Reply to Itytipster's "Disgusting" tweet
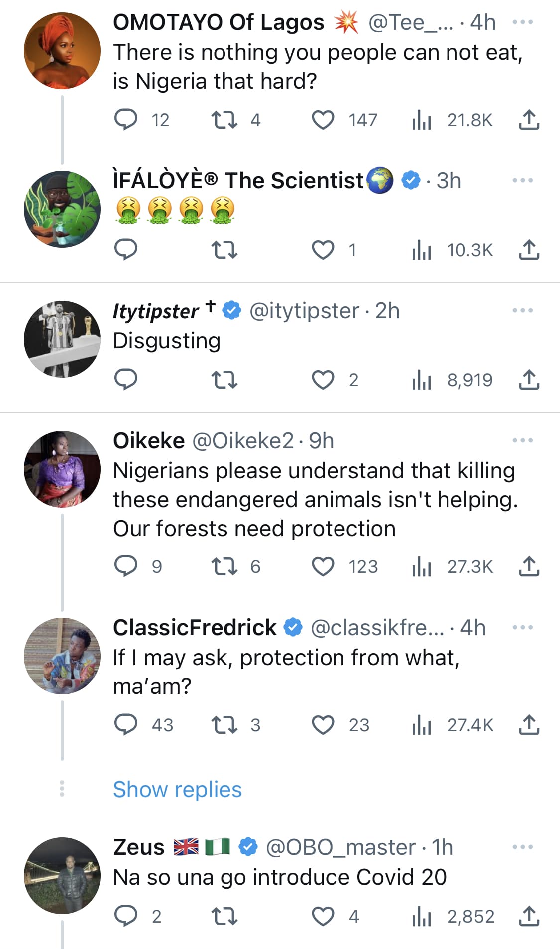Image resolution: width=560 pixels, height=949 pixels. click(x=126, y=380)
